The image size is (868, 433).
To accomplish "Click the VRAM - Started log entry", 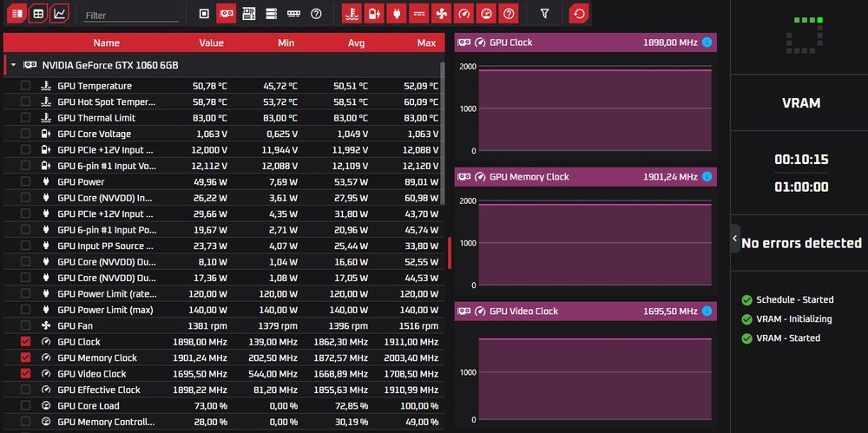I will pyautogui.click(x=788, y=338).
